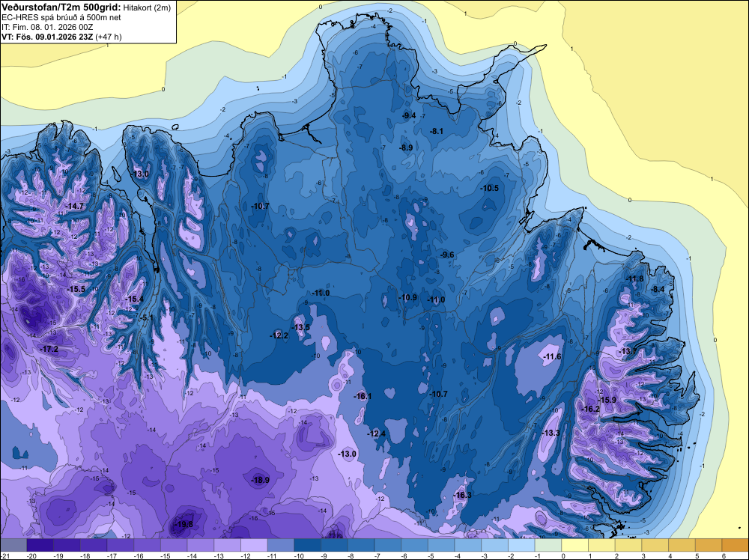
Task: Click the -15.4 temperature label
Action: click(x=134, y=299)
